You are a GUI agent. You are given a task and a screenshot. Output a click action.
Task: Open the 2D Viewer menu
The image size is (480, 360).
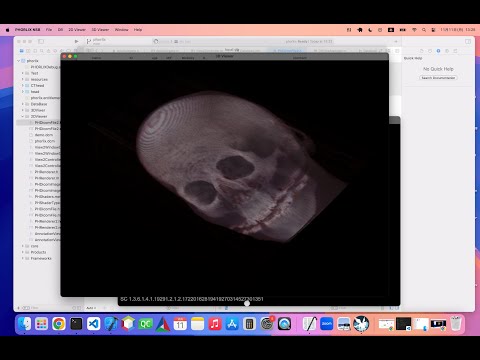77,30
